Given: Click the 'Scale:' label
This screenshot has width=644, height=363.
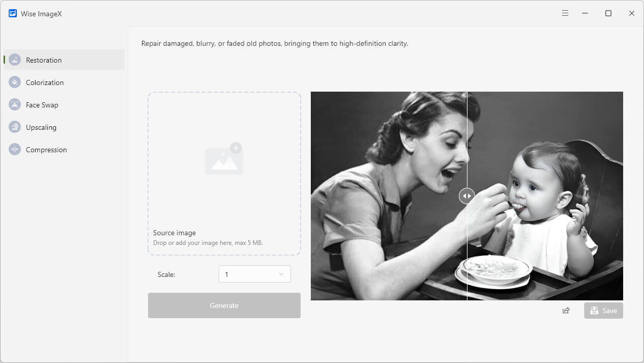Looking at the screenshot, I should (x=166, y=274).
